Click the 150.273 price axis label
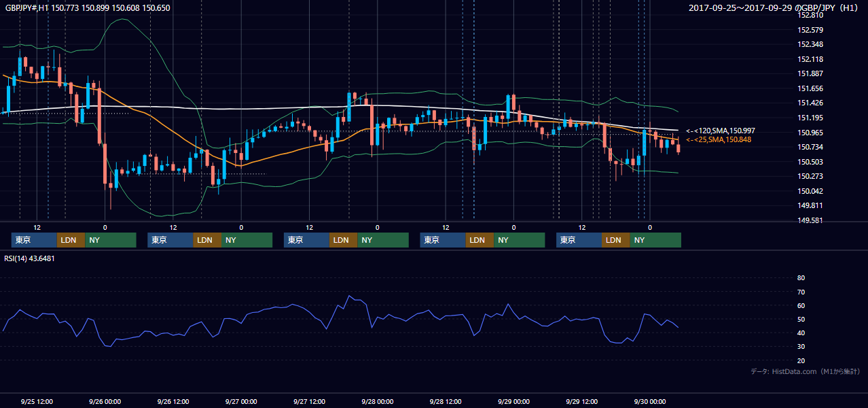 (x=810, y=177)
